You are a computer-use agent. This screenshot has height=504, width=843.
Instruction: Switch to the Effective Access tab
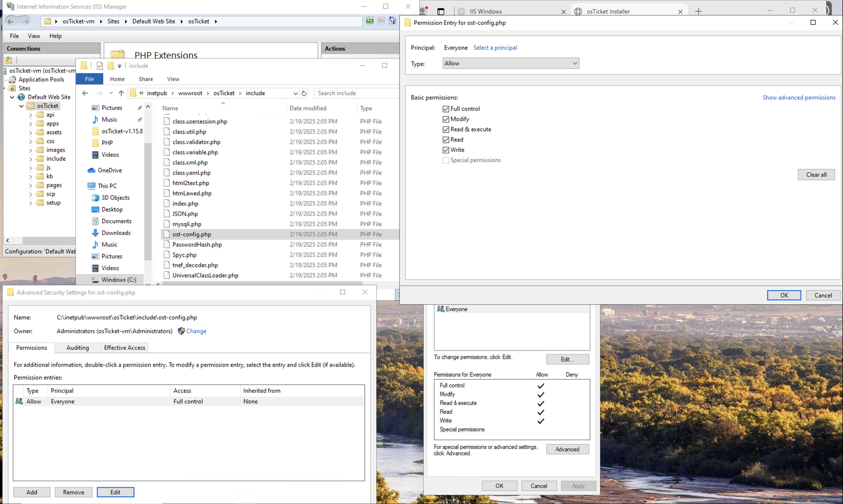125,347
